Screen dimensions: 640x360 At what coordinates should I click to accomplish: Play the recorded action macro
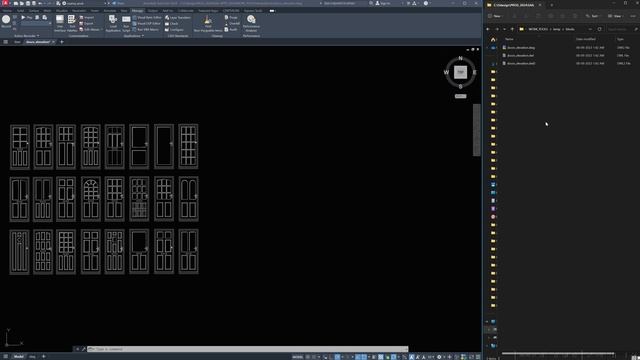point(27,18)
